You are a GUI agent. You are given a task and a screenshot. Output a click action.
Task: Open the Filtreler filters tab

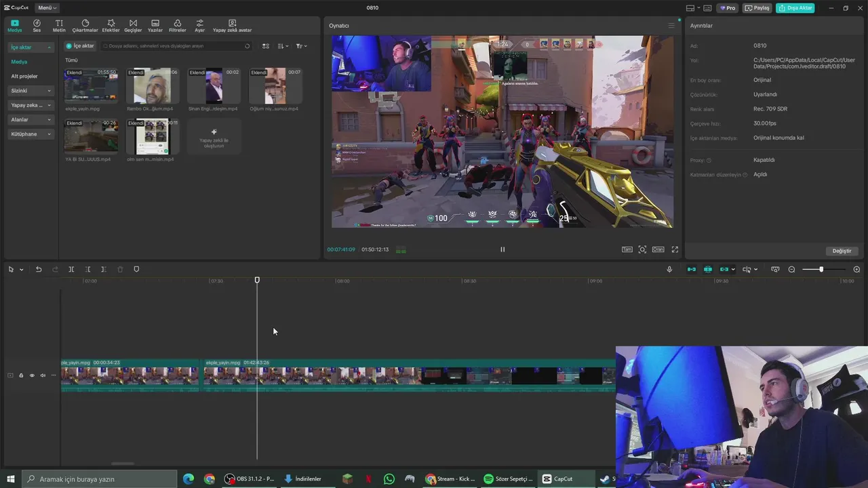click(177, 26)
